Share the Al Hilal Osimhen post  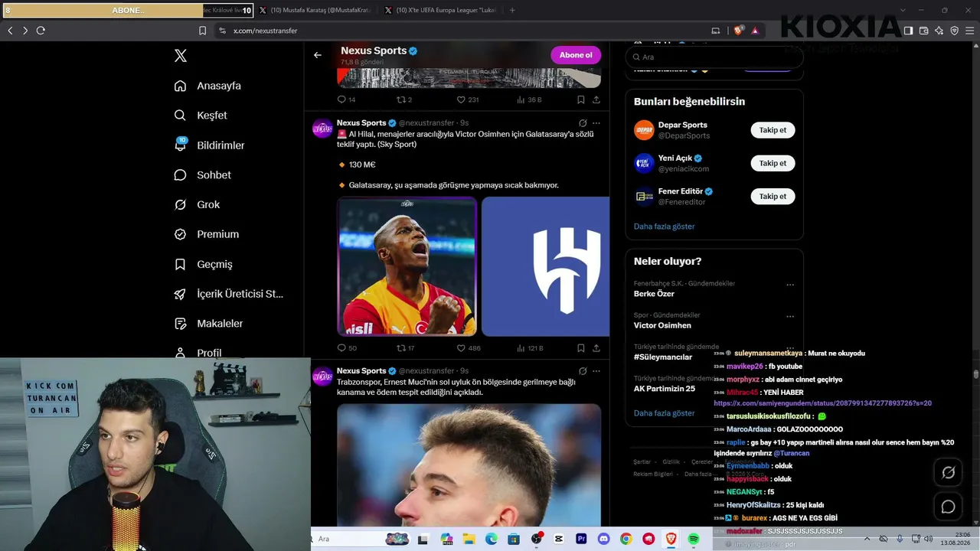tap(596, 348)
